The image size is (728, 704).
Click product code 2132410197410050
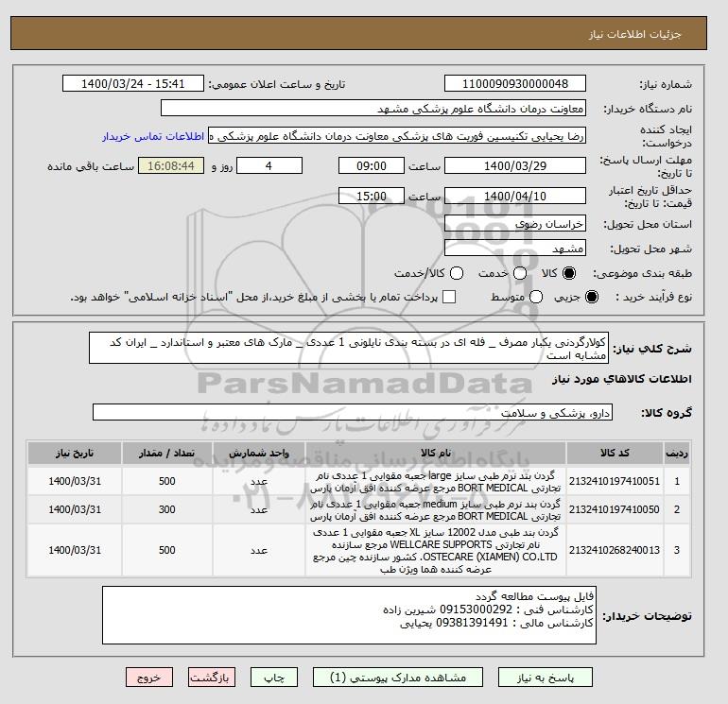click(x=615, y=509)
